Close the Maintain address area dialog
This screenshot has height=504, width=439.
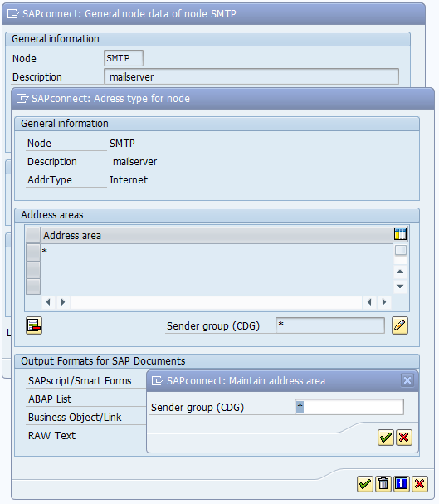407,380
